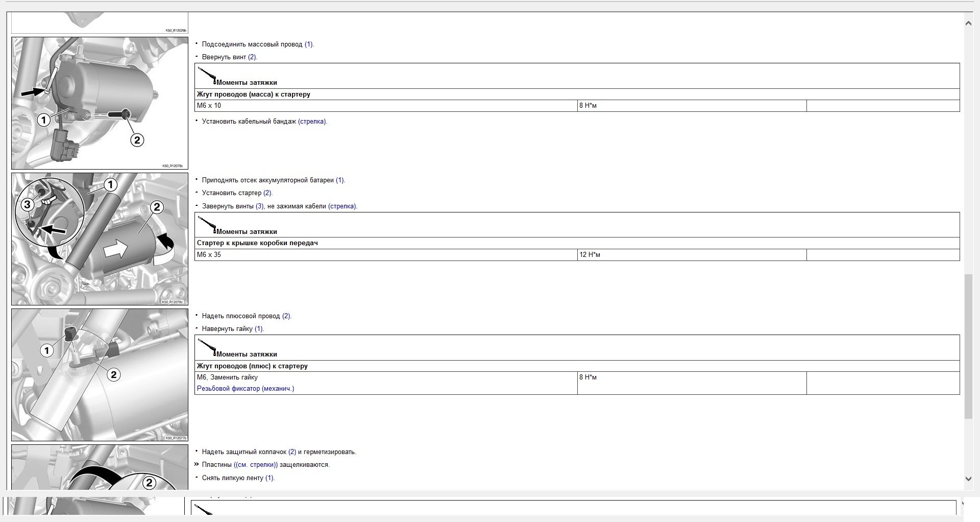Click the scroll down arrow
Image resolution: width=980 pixels, height=522 pixels.
[x=968, y=479]
